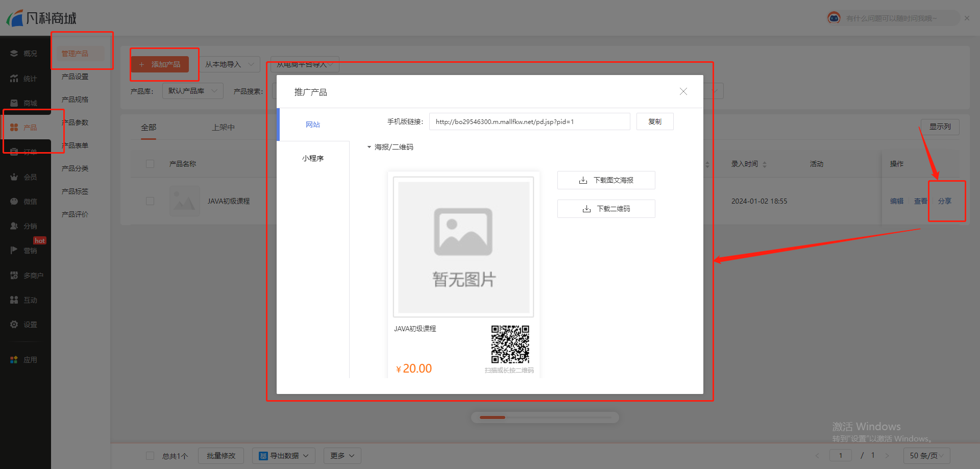This screenshot has height=469, width=980.
Task: Select the 产品 product sidebar icon
Action: pyautogui.click(x=14, y=128)
